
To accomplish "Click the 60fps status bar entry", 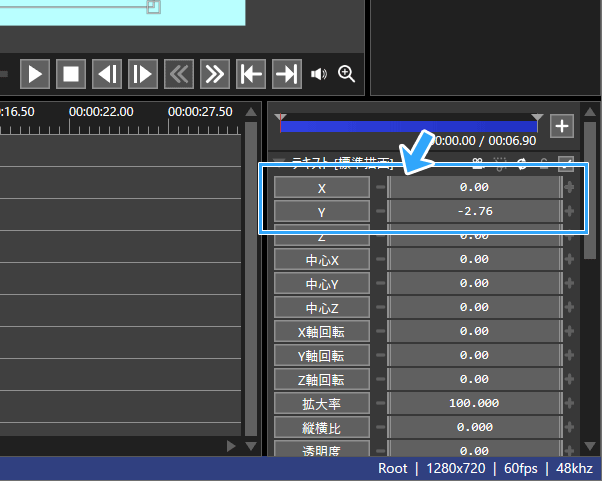I will coord(521,468).
